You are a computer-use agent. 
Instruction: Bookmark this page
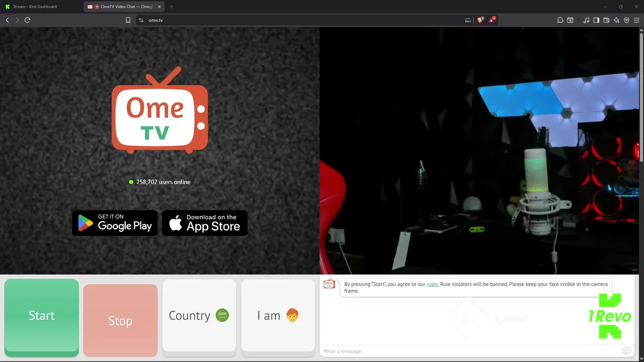click(128, 20)
